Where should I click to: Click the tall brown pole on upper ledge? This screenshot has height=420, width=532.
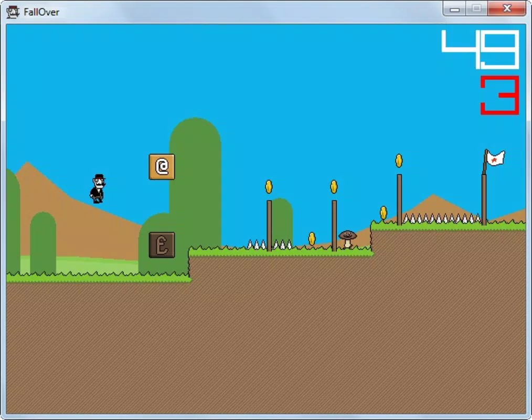[x=399, y=199]
